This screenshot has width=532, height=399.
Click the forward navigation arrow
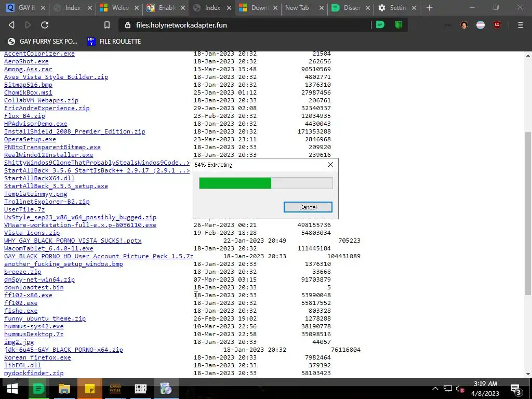pos(28,25)
